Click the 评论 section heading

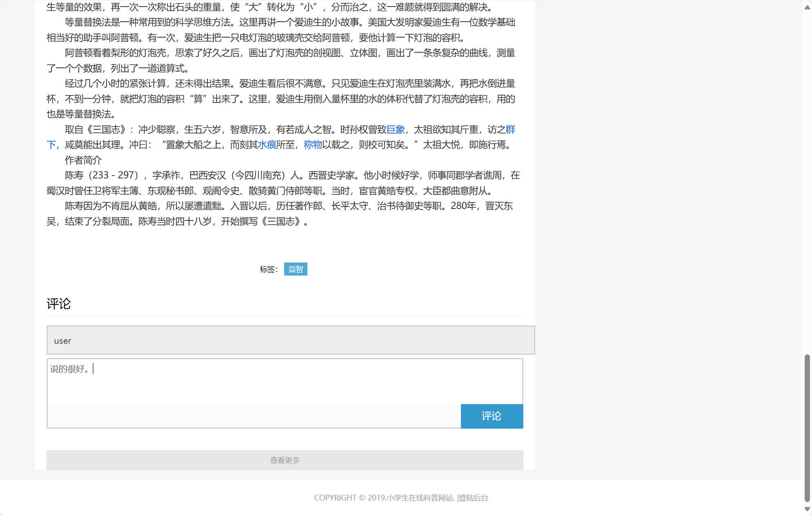[59, 303]
